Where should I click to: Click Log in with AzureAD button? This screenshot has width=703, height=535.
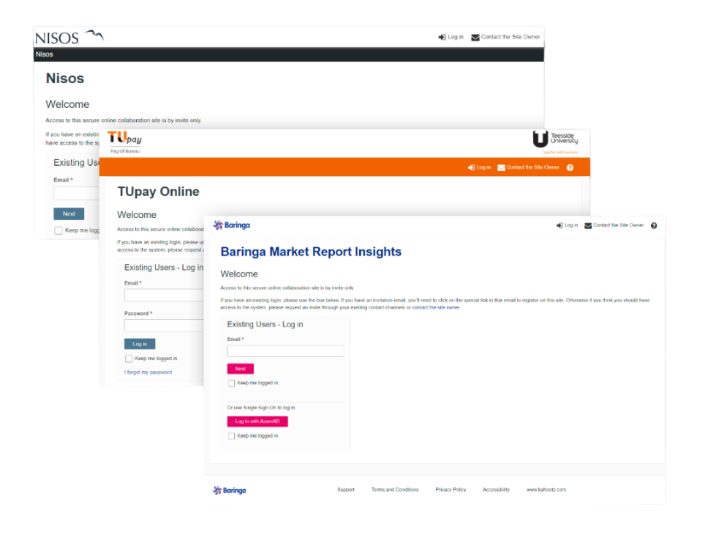point(257,422)
